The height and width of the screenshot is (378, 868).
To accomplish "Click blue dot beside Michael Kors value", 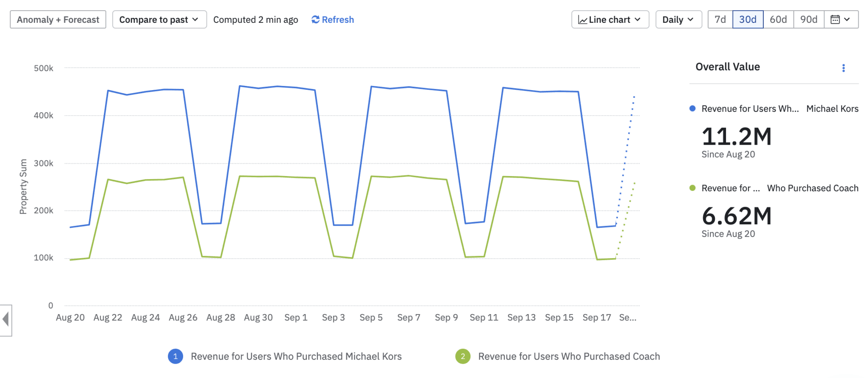I will coord(693,108).
